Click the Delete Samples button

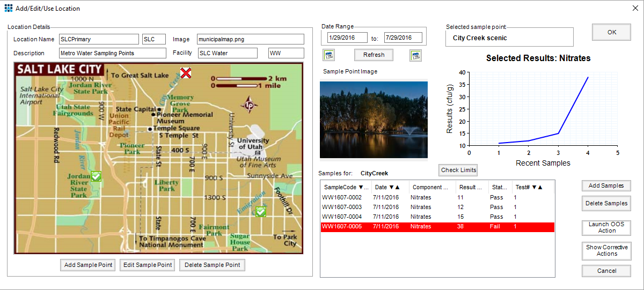pos(606,203)
